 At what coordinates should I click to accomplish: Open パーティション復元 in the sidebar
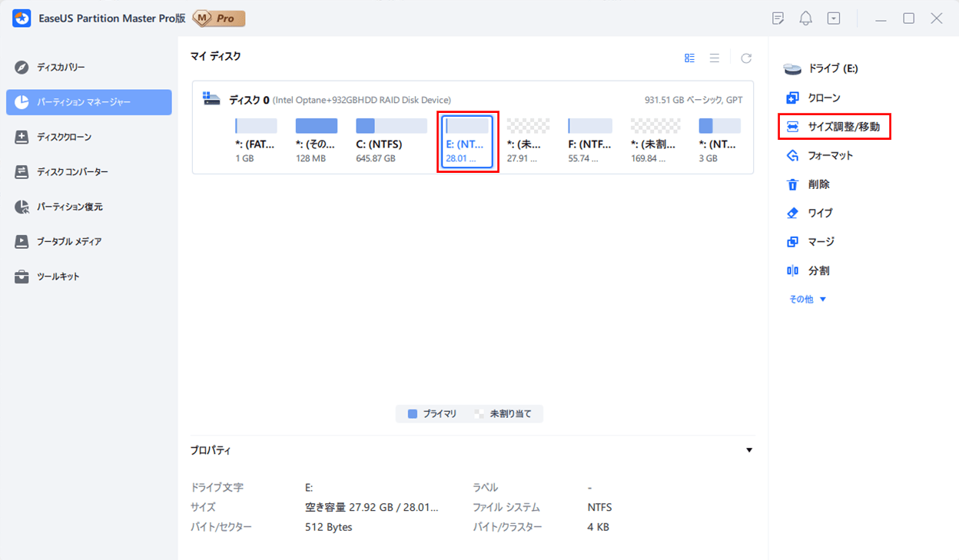(69, 207)
